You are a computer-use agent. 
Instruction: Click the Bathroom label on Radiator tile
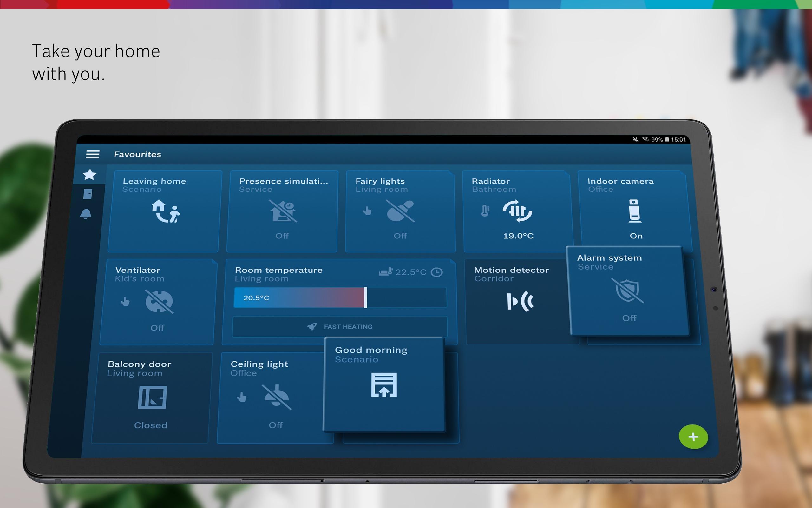pos(494,190)
